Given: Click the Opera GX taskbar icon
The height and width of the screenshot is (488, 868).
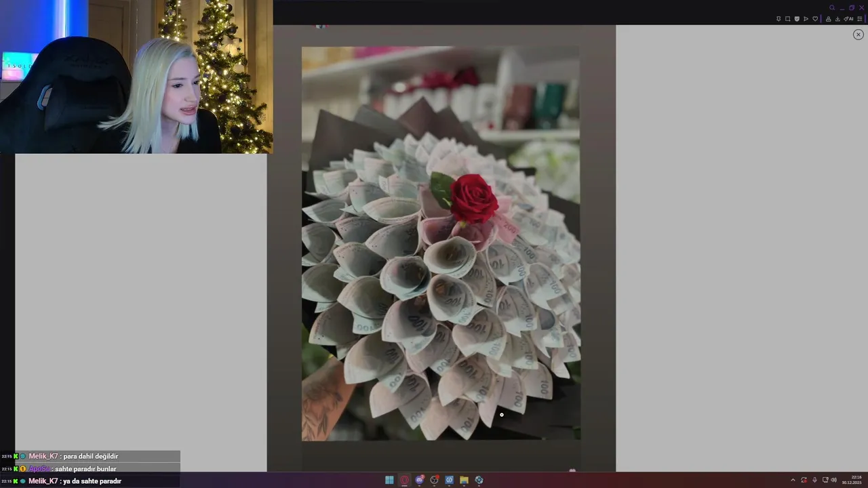Looking at the screenshot, I should (404, 480).
